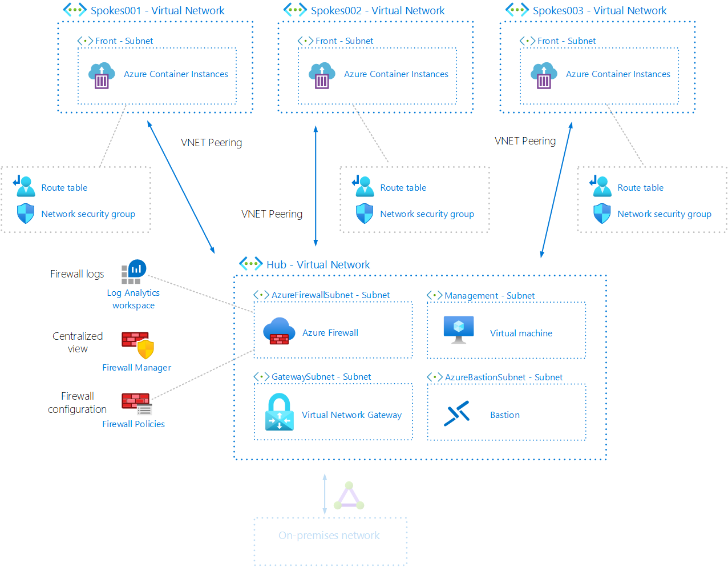Click 'Azure Container Instances' text in Spokes002
This screenshot has height=587, width=728.
(396, 74)
